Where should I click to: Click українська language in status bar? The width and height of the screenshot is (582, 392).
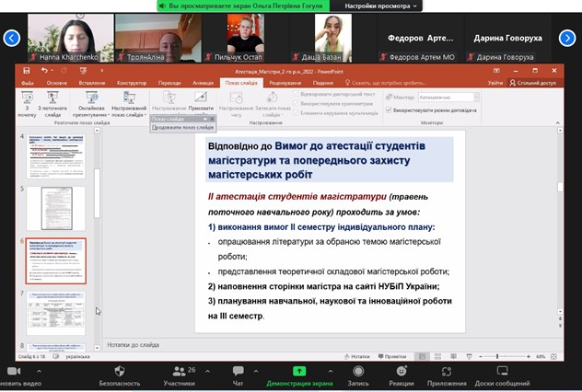(77, 356)
